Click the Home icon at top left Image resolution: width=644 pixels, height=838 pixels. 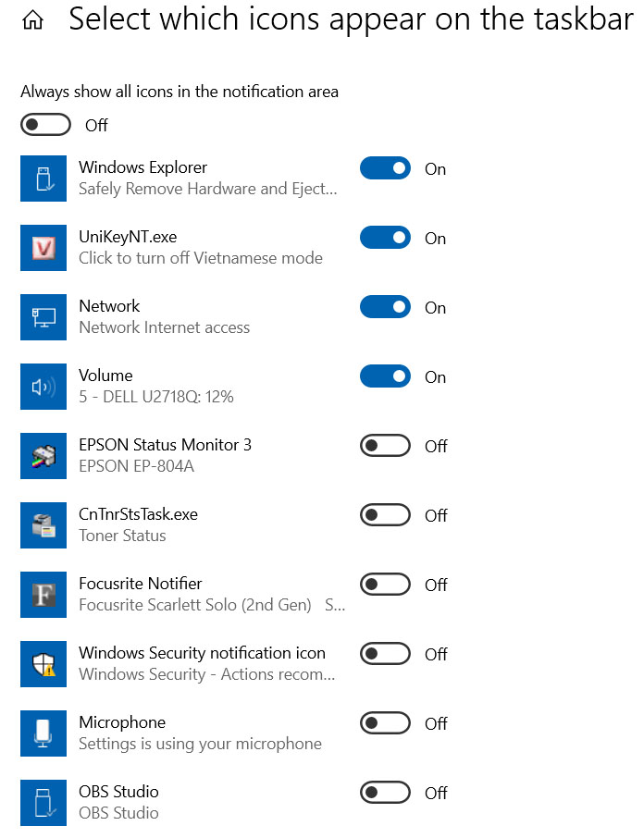tap(32, 20)
